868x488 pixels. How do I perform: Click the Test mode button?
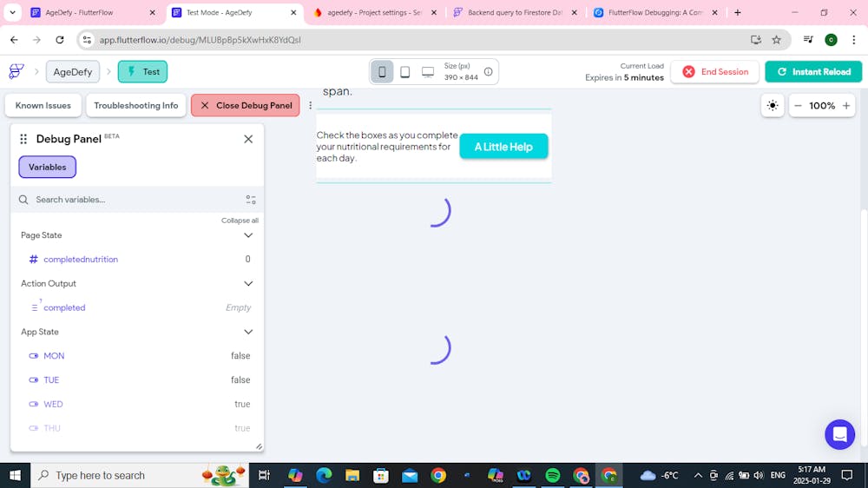(142, 71)
